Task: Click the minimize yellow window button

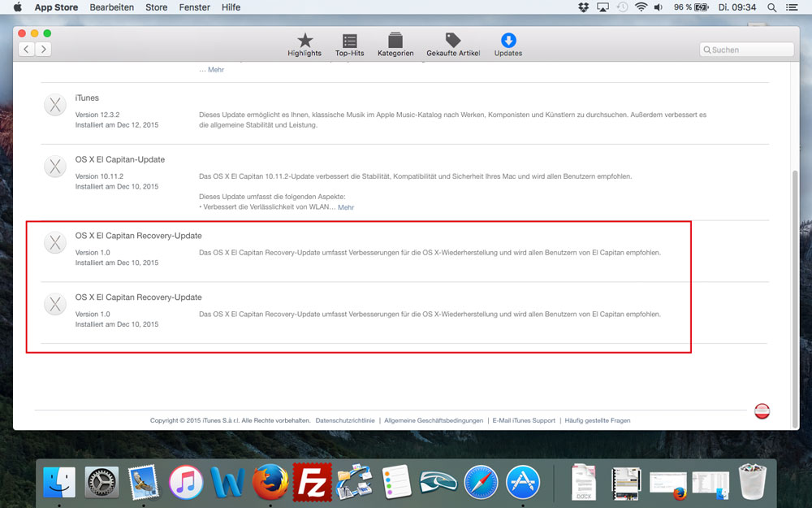Action: [x=34, y=33]
